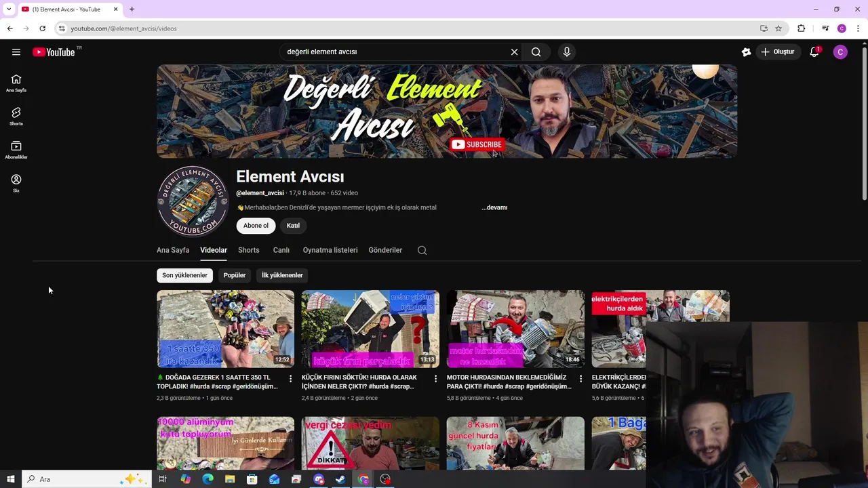Open the tab search dropdown arrow
The height and width of the screenshot is (488, 868).
[9, 9]
